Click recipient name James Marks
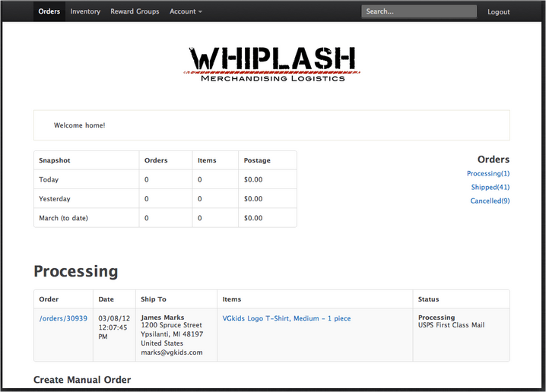This screenshot has width=546, height=392. pyautogui.click(x=162, y=318)
